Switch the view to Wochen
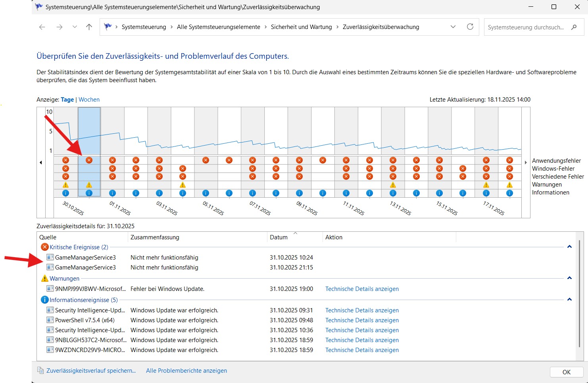Screen dimensions: 588x383 click(x=89, y=100)
